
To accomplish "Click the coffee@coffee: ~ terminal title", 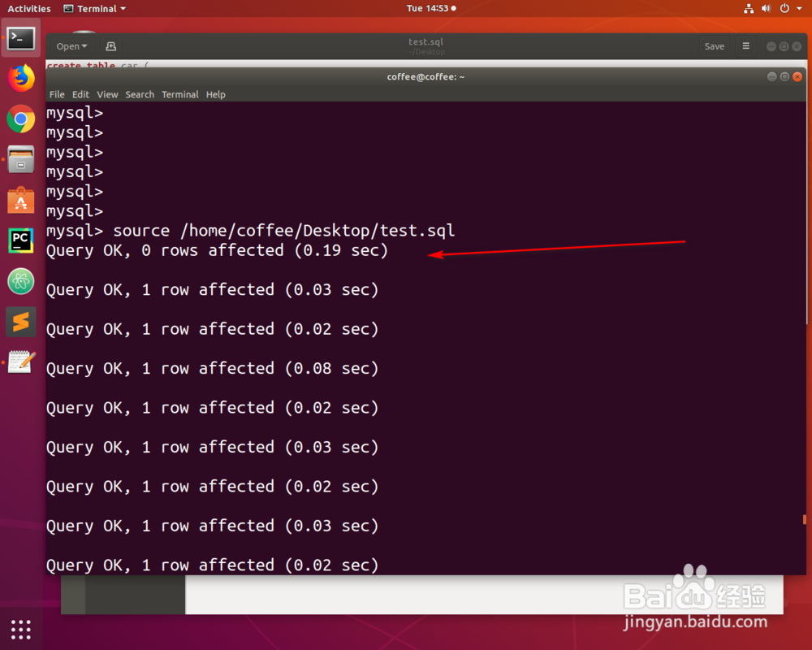I will (425, 76).
